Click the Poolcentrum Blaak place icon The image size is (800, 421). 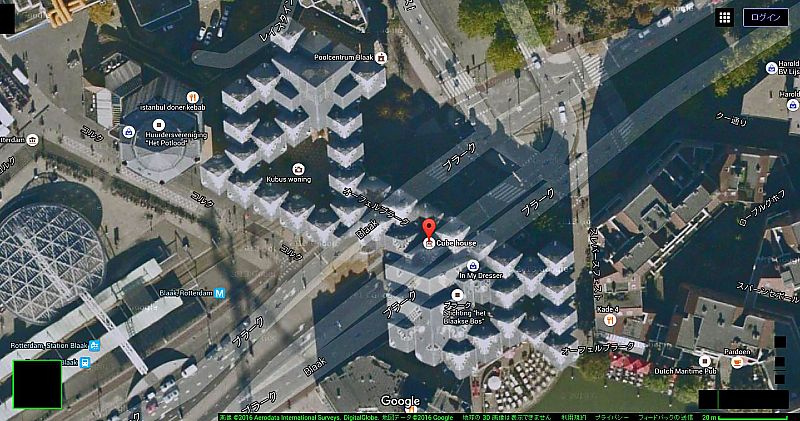[x=381, y=58]
